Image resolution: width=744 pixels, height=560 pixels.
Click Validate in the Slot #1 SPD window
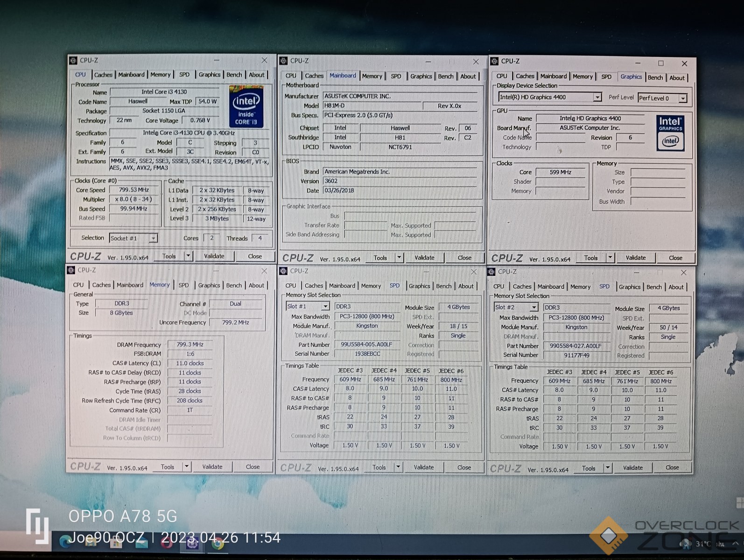(x=424, y=467)
